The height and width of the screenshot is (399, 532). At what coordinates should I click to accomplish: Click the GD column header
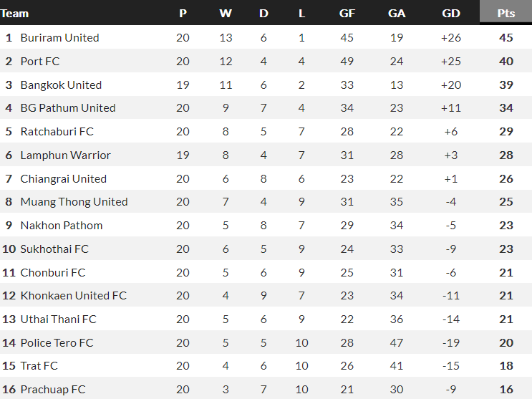click(451, 13)
